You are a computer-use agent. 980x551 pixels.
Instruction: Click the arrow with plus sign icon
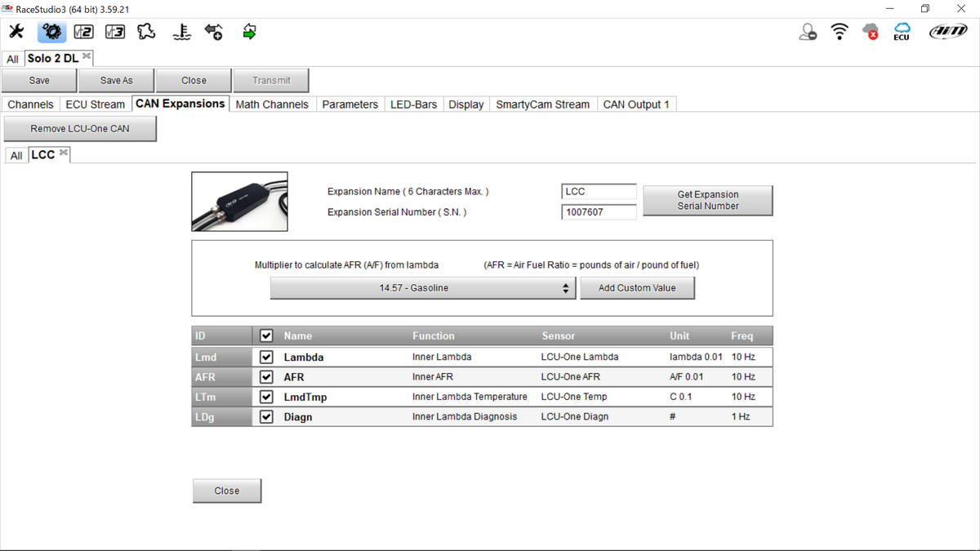[x=214, y=32]
